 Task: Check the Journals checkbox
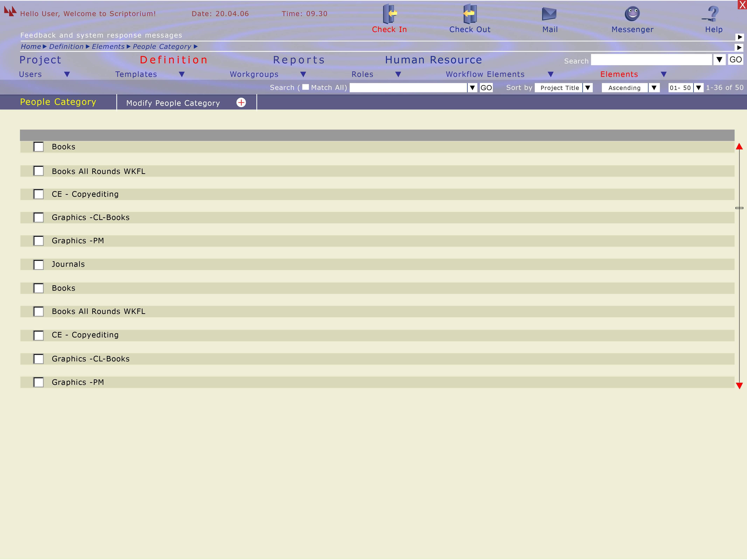[39, 265]
